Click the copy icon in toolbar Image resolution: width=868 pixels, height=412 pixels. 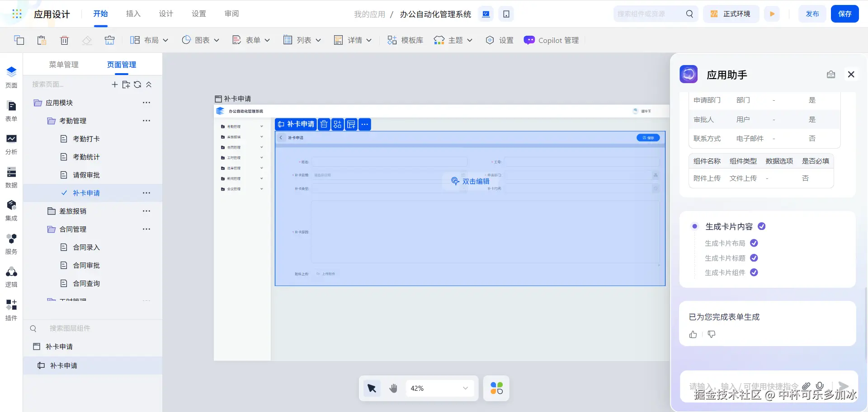pos(19,40)
